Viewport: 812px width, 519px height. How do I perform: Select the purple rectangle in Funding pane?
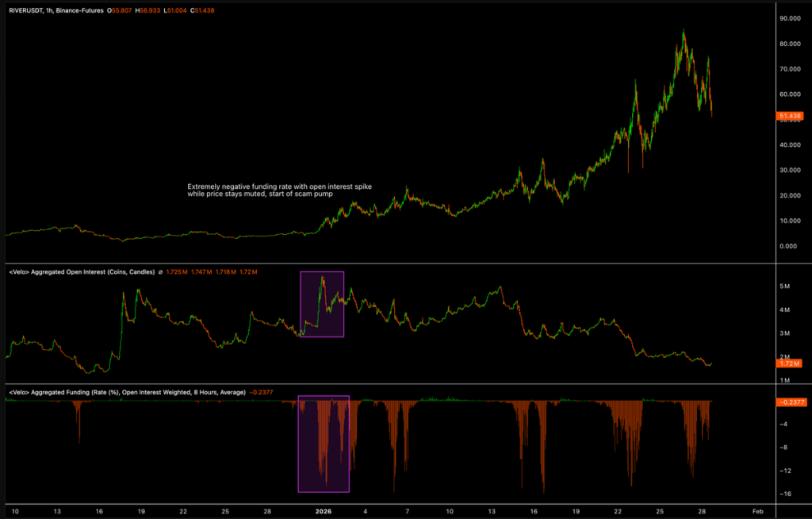(x=298, y=443)
